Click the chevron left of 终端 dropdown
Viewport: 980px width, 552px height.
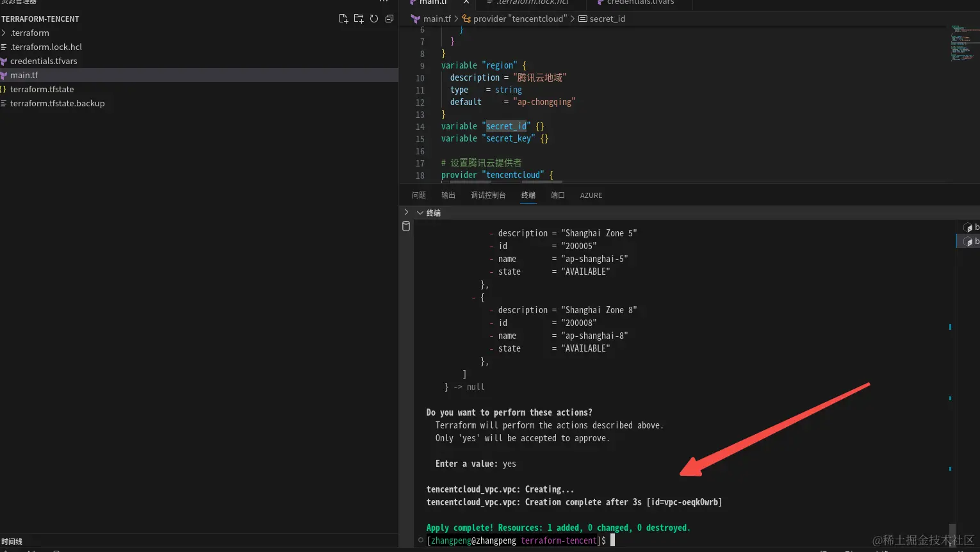(406, 212)
